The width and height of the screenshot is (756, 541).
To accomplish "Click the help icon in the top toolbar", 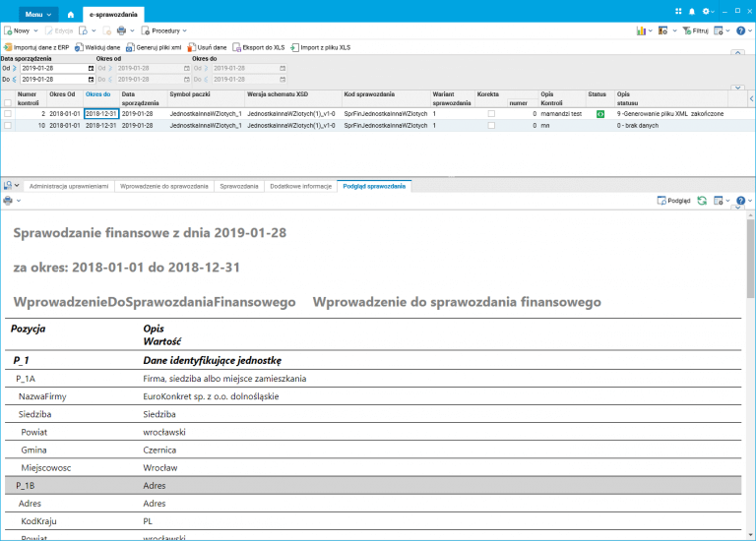I will (x=741, y=30).
